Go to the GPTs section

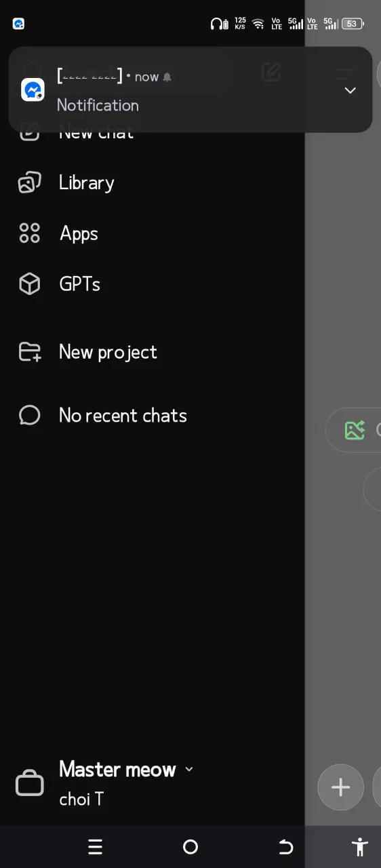[x=79, y=284]
